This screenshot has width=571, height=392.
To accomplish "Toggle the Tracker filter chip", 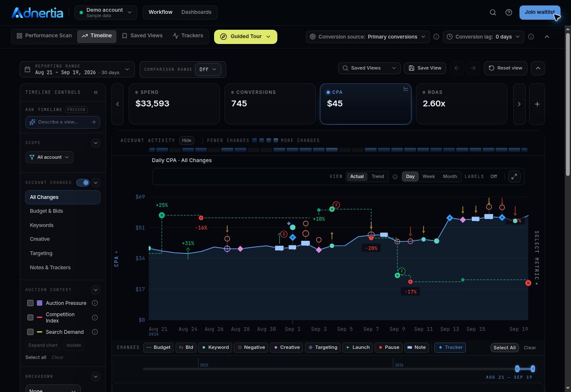I will point(450,348).
